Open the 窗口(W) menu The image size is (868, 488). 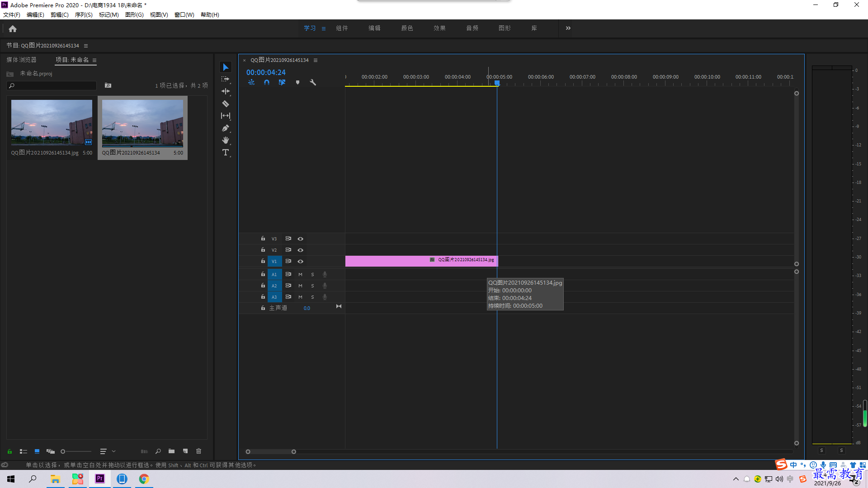tap(184, 15)
